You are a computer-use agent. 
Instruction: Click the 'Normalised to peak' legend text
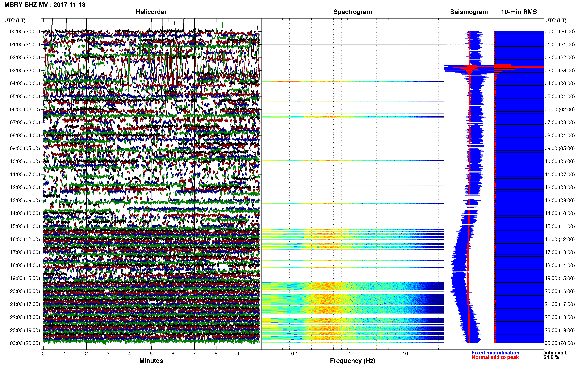[495, 357]
